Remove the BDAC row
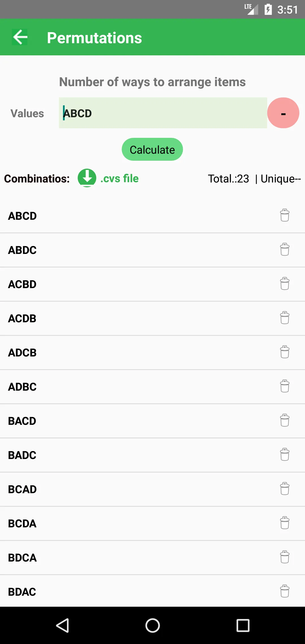Screen dimensions: 305x644 (x=285, y=591)
